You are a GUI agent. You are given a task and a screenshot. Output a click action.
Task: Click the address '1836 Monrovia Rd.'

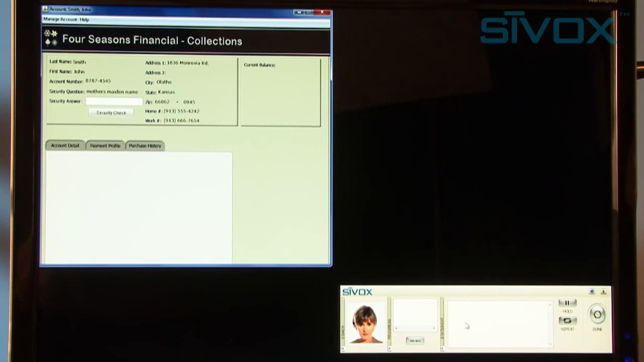click(188, 63)
